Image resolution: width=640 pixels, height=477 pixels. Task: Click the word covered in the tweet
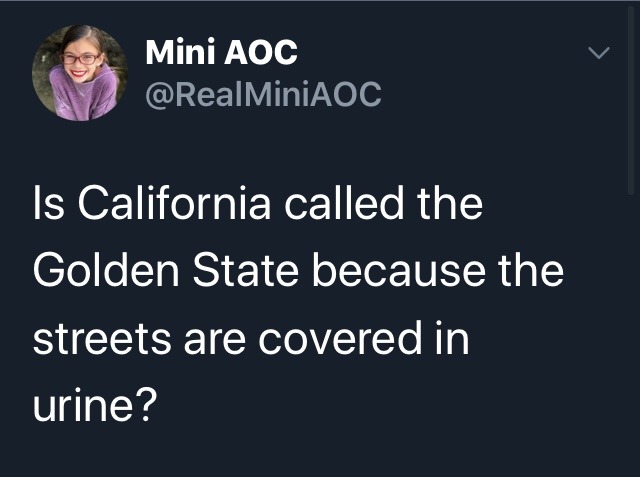click(x=340, y=338)
